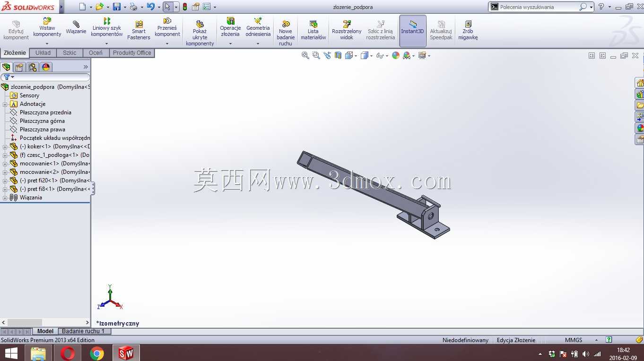The width and height of the screenshot is (644, 361).
Task: Expand the Adnotacje tree node
Action: coord(5,104)
